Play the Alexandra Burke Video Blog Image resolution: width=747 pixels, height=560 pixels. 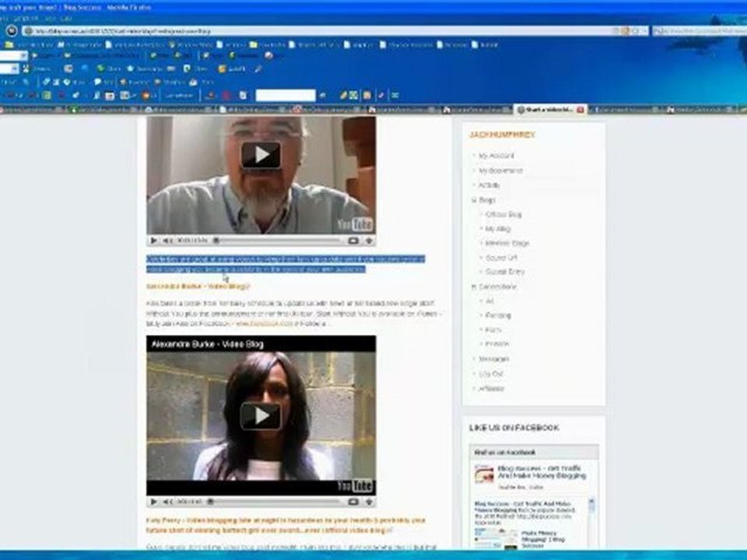click(261, 415)
